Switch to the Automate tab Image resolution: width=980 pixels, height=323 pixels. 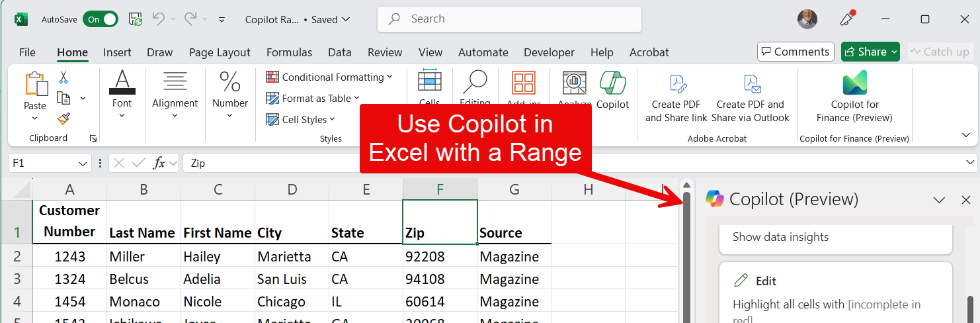click(483, 52)
